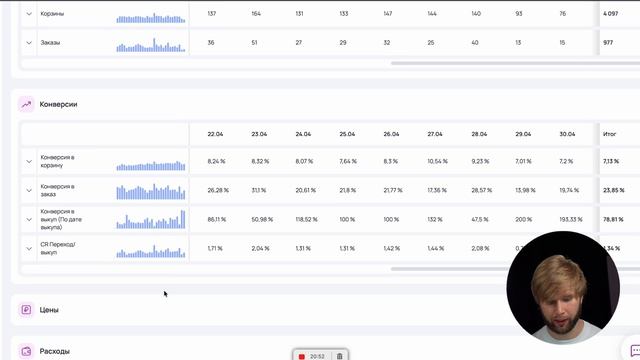The image size is (640, 360).
Task: Click the 8,24 % cell
Action: [216, 161]
